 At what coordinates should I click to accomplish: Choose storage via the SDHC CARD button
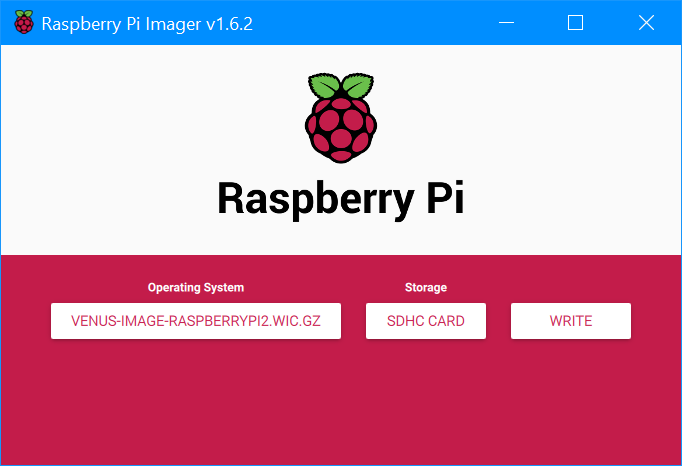pyautogui.click(x=426, y=321)
